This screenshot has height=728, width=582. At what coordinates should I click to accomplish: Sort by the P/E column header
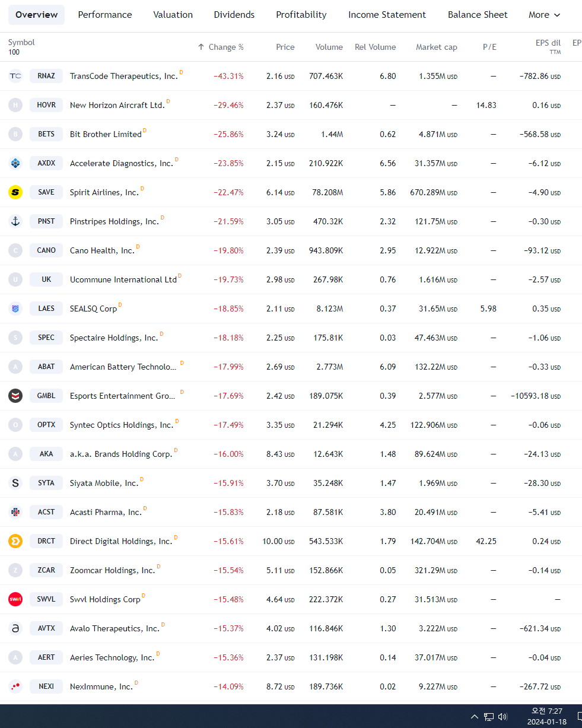[x=489, y=47]
